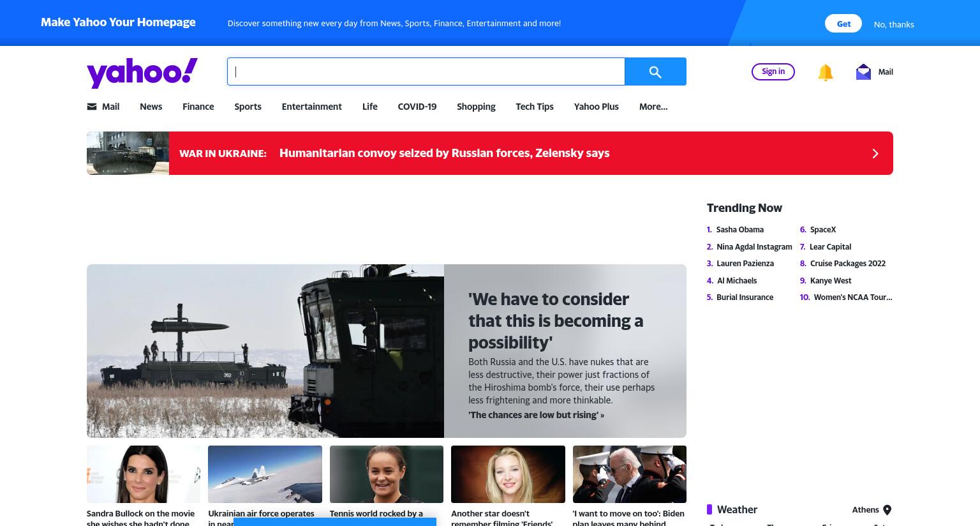Open the notifications bell

click(x=825, y=72)
